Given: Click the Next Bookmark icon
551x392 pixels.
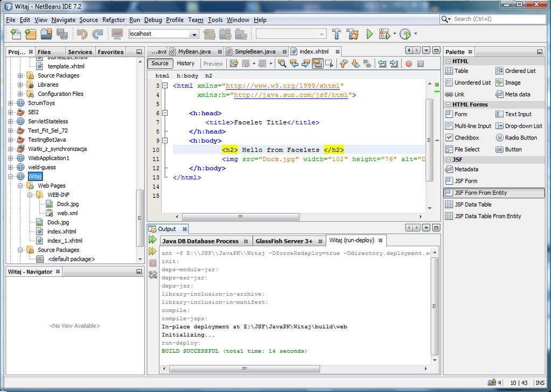Looking at the screenshot, I should point(355,64).
